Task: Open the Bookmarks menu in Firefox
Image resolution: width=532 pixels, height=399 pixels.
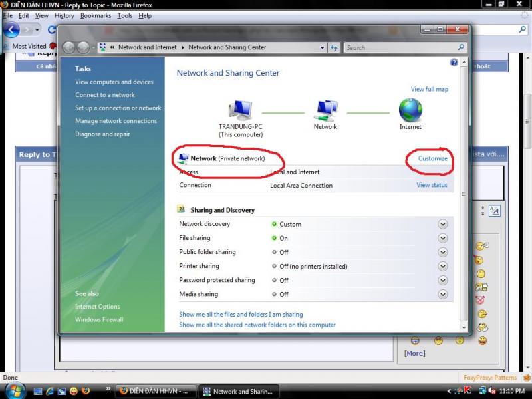Action: pos(96,15)
